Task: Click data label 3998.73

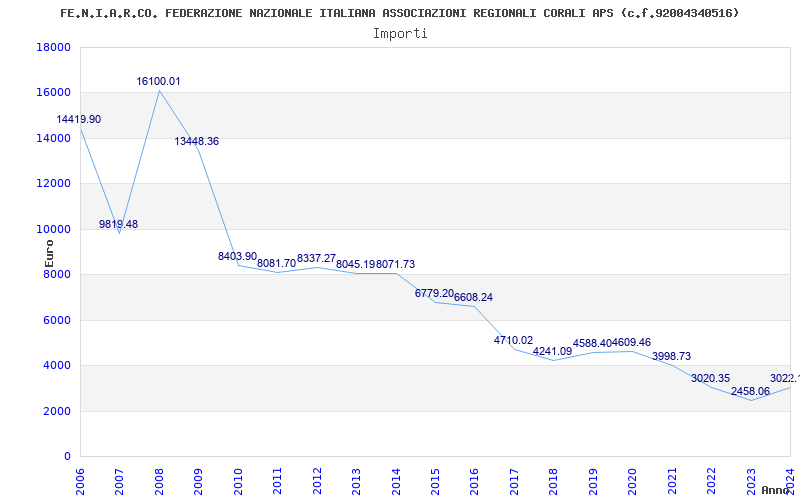Action: [671, 357]
